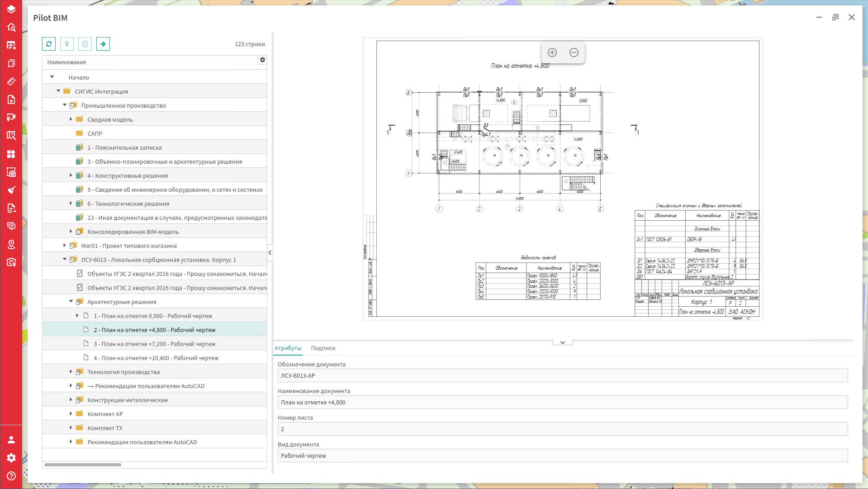Switch to the Подписи tab
The image size is (868, 489).
323,348
